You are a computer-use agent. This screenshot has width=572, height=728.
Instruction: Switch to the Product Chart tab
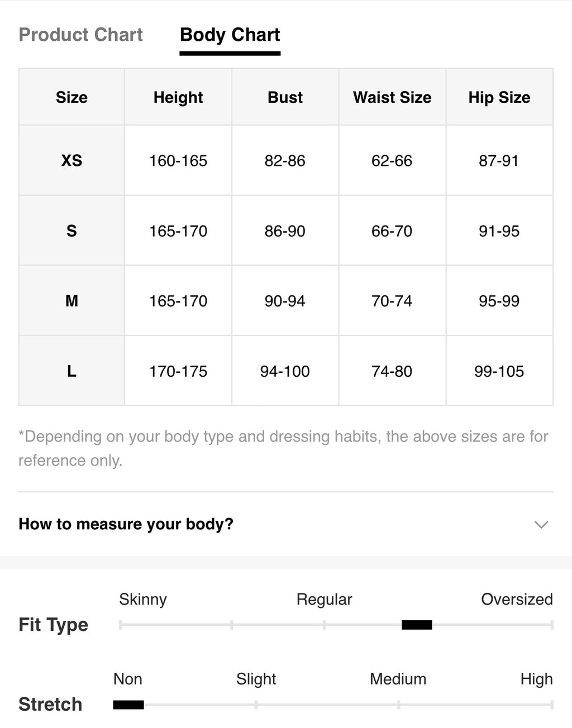pyautogui.click(x=81, y=35)
